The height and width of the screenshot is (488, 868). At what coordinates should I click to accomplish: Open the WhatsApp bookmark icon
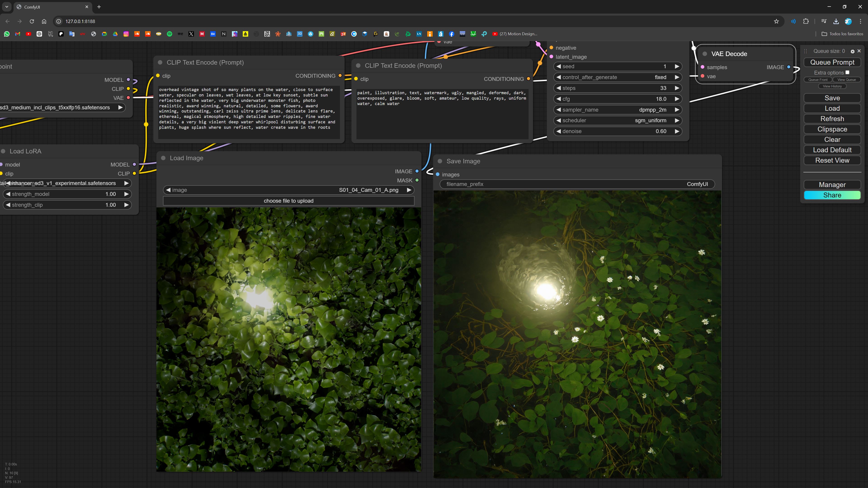click(x=7, y=34)
